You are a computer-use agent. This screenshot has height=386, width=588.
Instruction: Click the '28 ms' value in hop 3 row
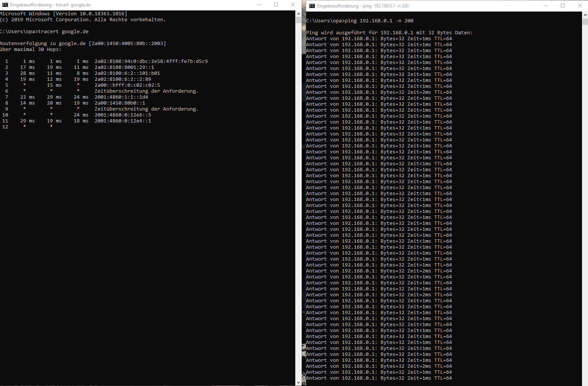click(x=28, y=73)
